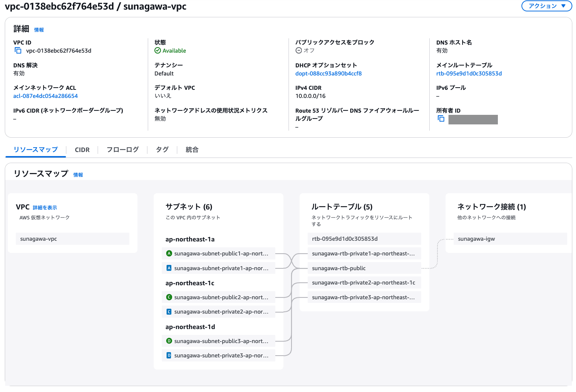Copy the owner ID using its copy icon

441,119
